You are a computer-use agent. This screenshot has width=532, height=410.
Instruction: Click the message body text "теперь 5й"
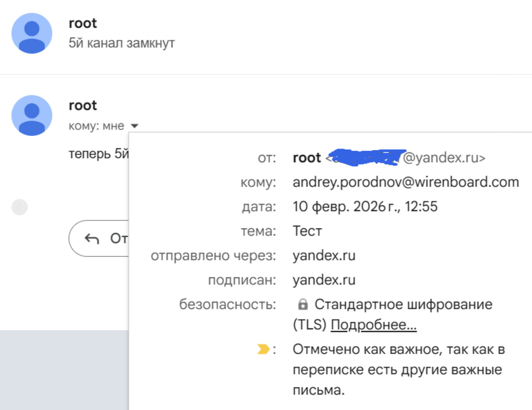[x=98, y=153]
